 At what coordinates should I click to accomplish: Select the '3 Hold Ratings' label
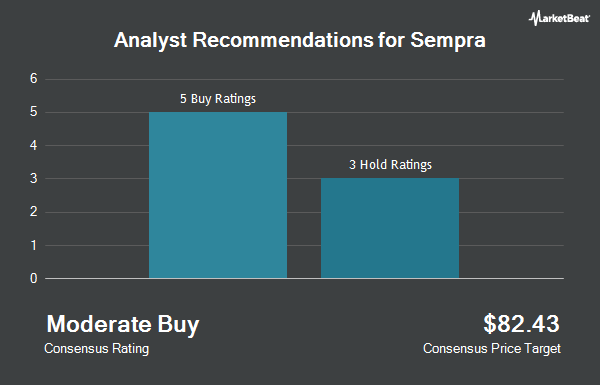click(390, 165)
